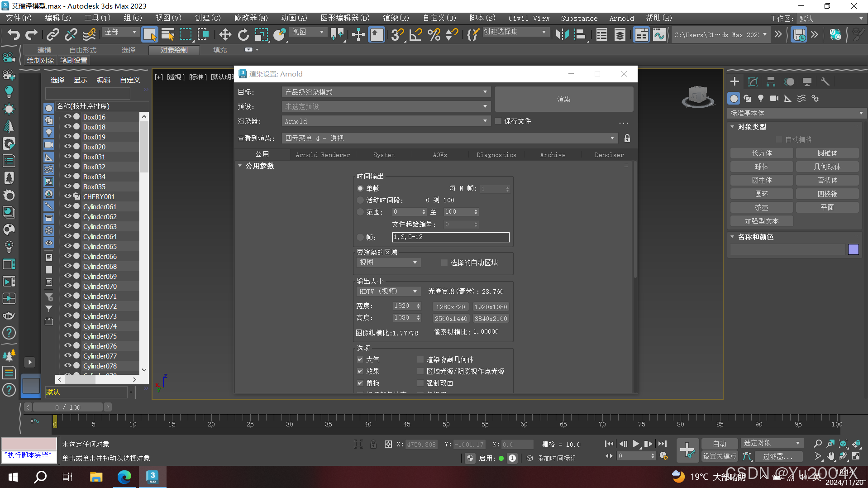Screen dimensions: 868x488
Task: Open Microsoft Edge from taskbar
Action: (x=124, y=477)
